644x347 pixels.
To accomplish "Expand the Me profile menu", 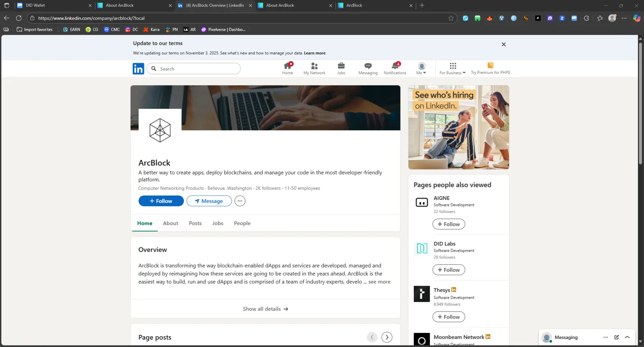I will click(421, 68).
